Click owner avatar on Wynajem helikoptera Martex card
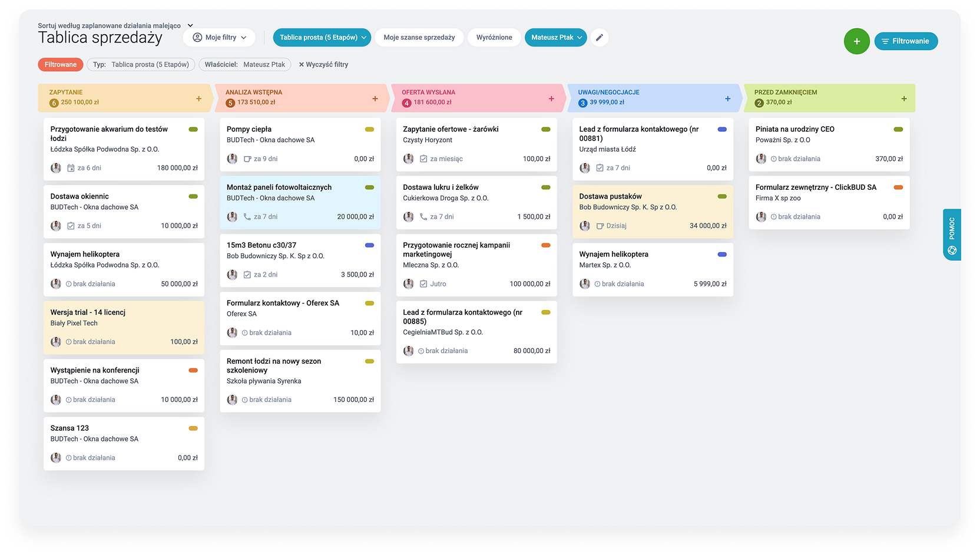Screen dimensions: 980x554 [585, 283]
